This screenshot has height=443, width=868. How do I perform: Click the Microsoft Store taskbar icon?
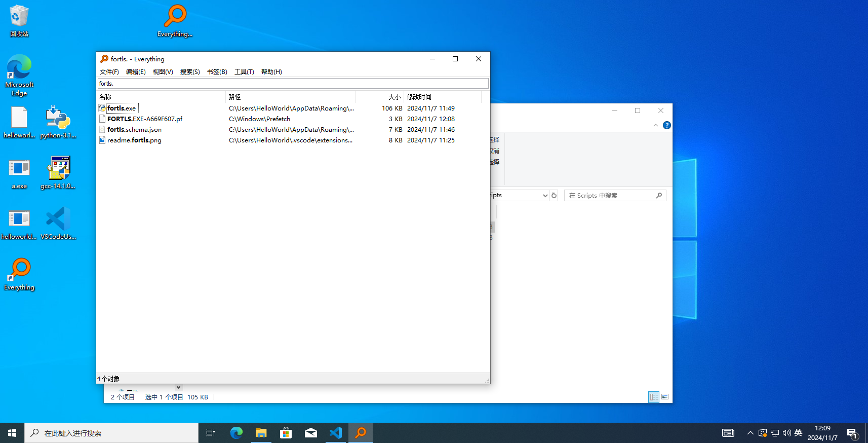(286, 433)
